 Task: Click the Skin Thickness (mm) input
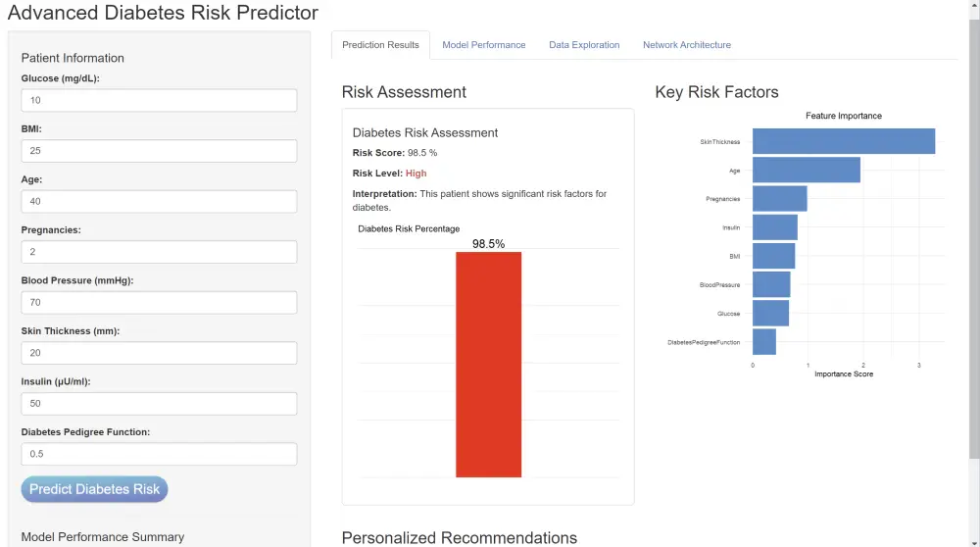tap(159, 353)
